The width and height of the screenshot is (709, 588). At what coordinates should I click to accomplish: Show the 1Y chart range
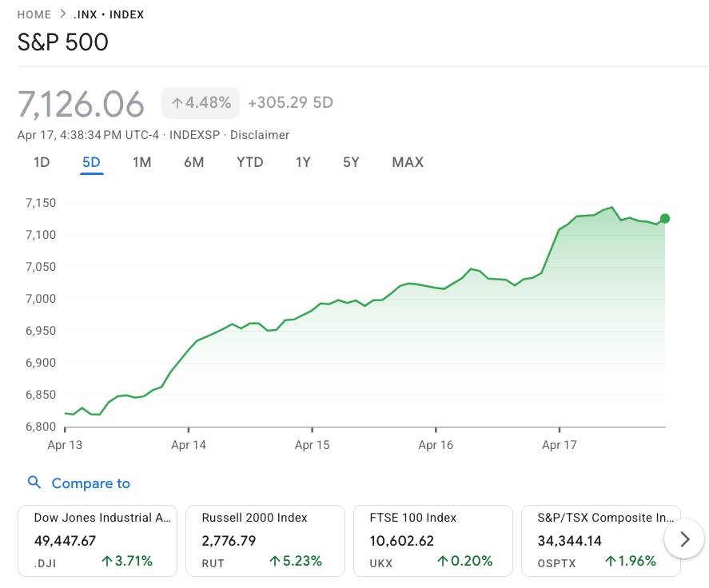click(303, 162)
